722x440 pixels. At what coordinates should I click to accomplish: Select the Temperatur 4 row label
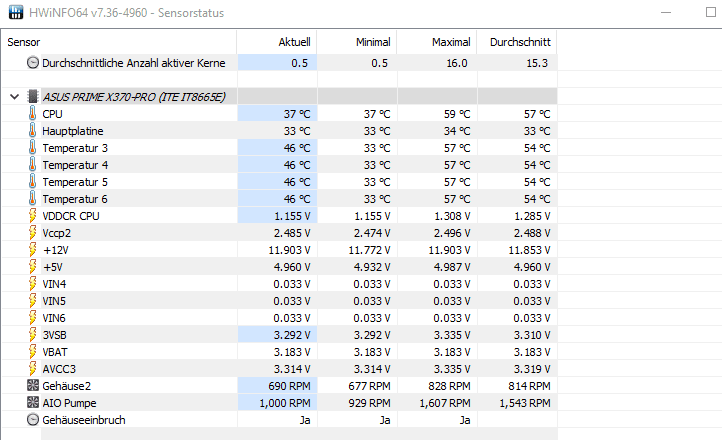[x=75, y=165]
